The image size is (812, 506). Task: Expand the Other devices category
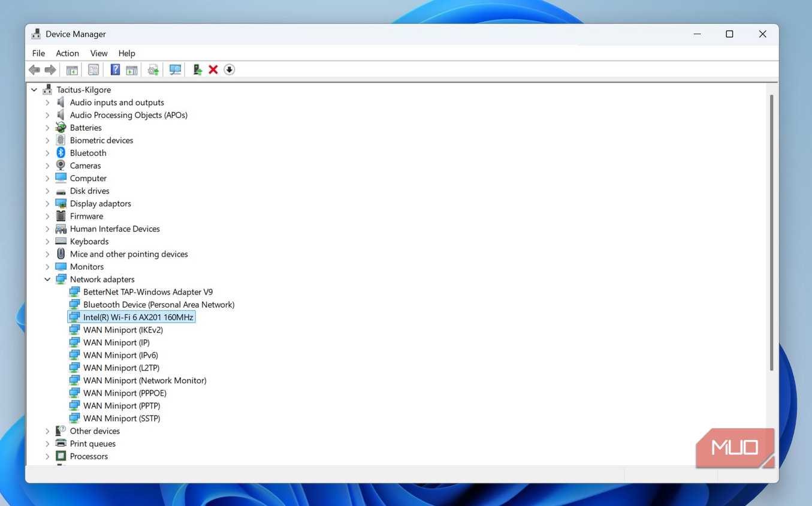(x=47, y=431)
